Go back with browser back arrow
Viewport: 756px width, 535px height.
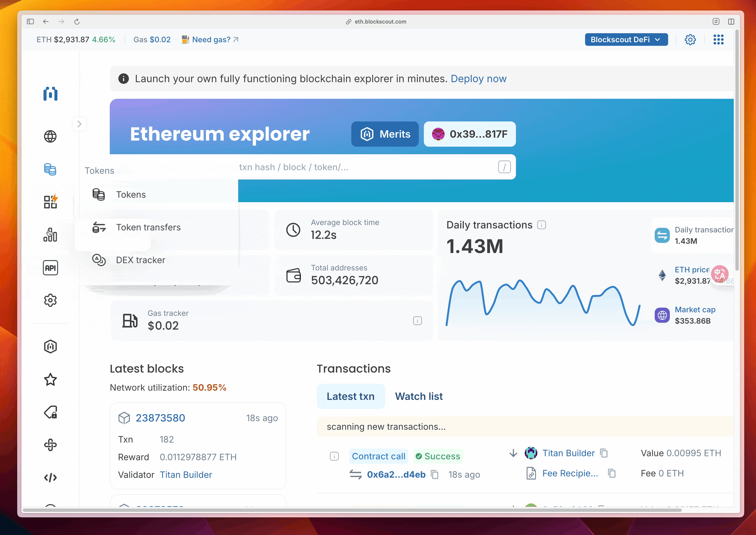(46, 21)
